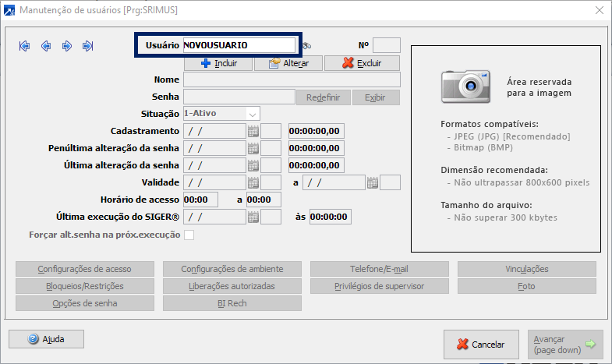The width and height of the screenshot is (612, 364).
Task: Click the Horário de acesso end time
Action: tap(264, 200)
